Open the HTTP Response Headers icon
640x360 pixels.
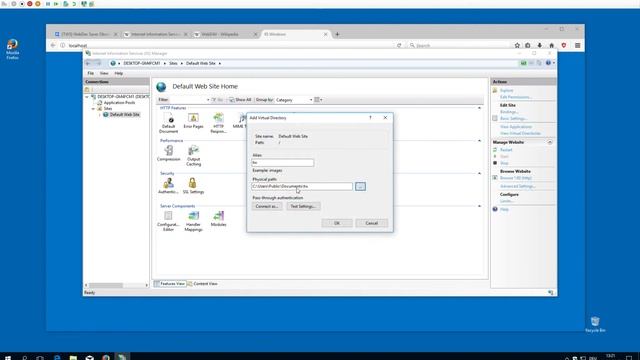click(x=218, y=123)
